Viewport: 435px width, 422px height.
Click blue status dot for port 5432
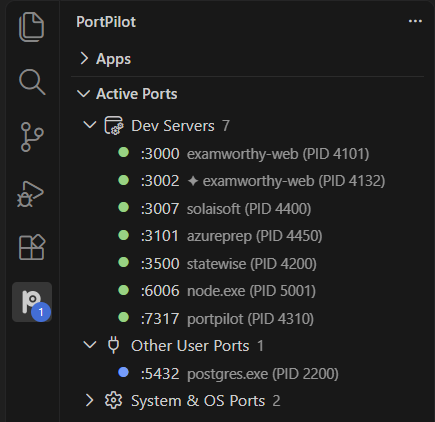click(124, 372)
